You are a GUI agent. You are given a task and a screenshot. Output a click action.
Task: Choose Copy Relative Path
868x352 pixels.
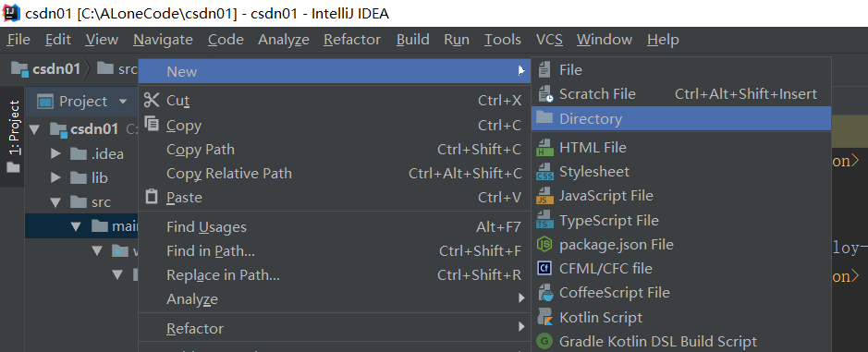pyautogui.click(x=335, y=174)
